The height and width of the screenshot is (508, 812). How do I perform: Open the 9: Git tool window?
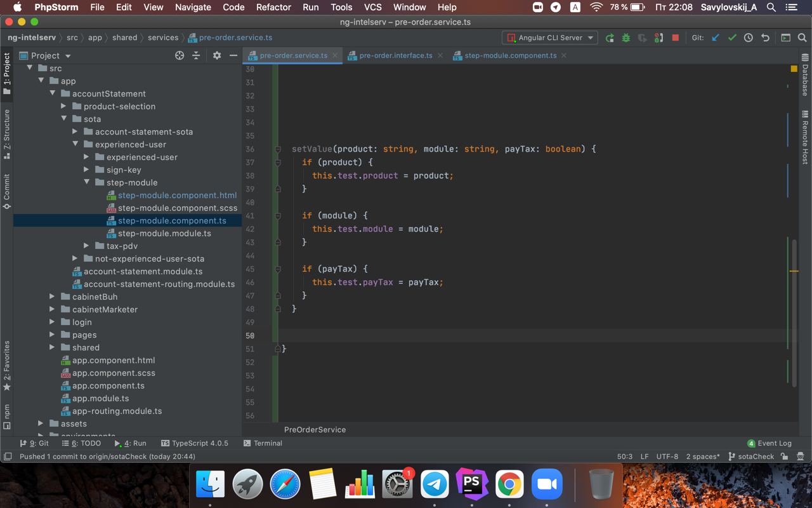(x=34, y=443)
